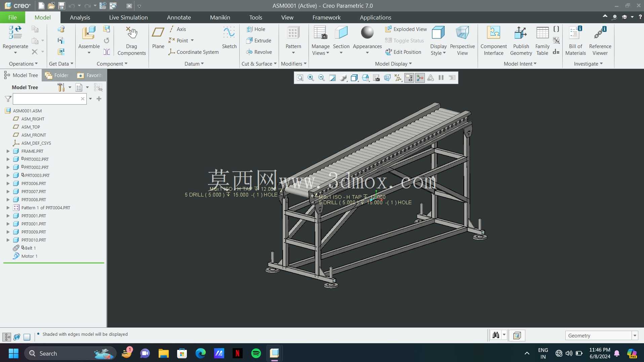Click Publish Geometry
The image size is (644, 362).
pos(521,41)
